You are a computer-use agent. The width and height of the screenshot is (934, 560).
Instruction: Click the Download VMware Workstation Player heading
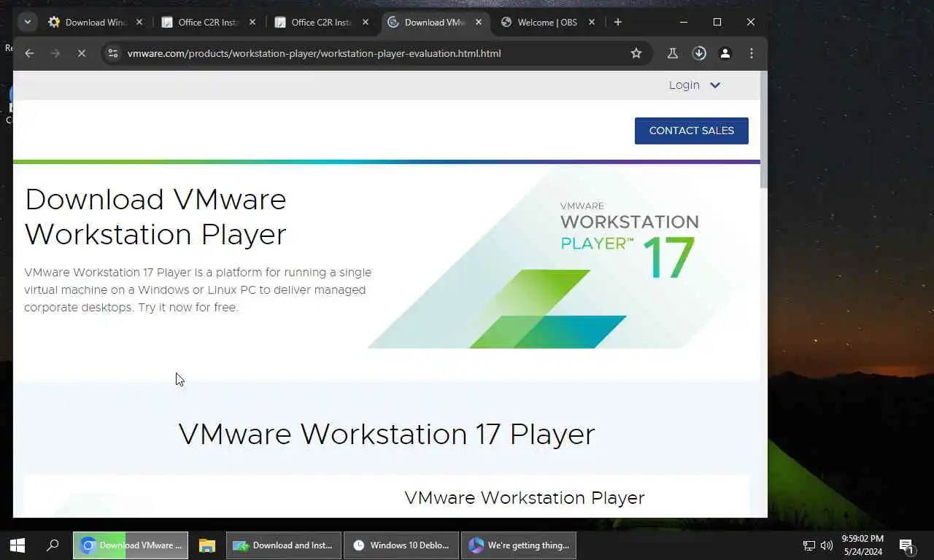(x=155, y=217)
